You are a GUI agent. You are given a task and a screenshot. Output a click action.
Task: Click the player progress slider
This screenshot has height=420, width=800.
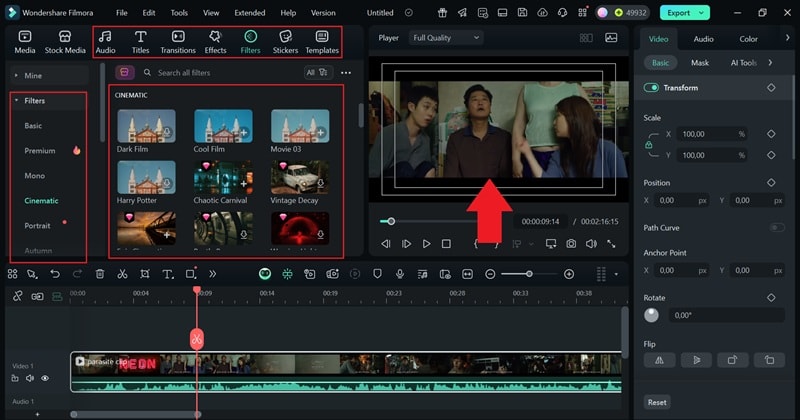click(391, 221)
